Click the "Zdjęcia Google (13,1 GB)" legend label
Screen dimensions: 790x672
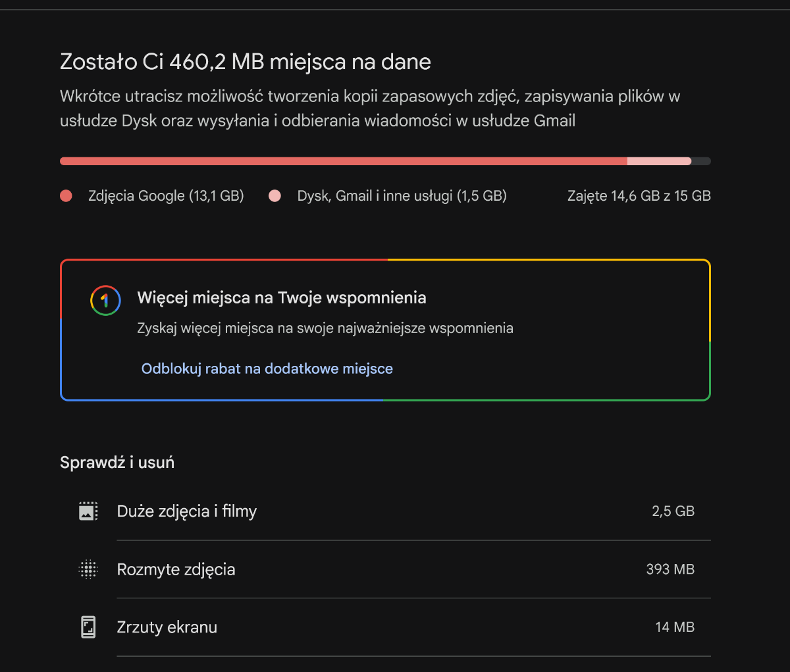tap(166, 196)
